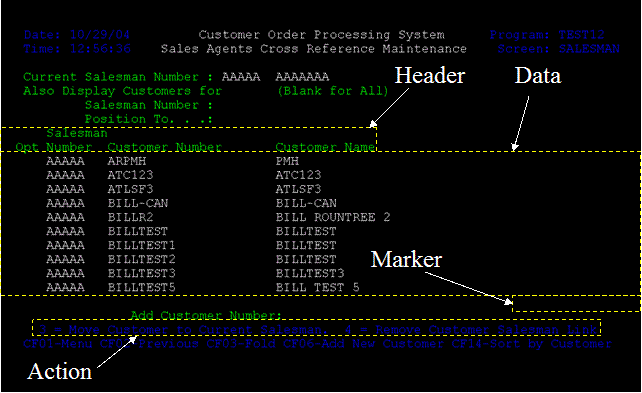Click the 'Screen: SALESMAN' text
This screenshot has width=642, height=393.
click(558, 49)
